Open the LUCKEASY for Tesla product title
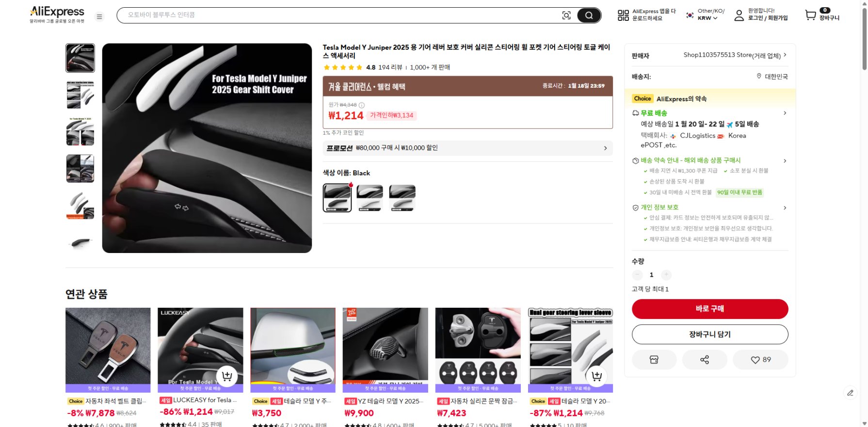Image resolution: width=868 pixels, height=427 pixels. (205, 400)
